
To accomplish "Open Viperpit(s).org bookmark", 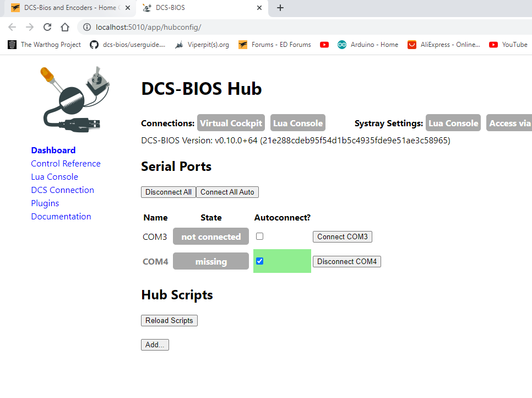I will 202,45.
